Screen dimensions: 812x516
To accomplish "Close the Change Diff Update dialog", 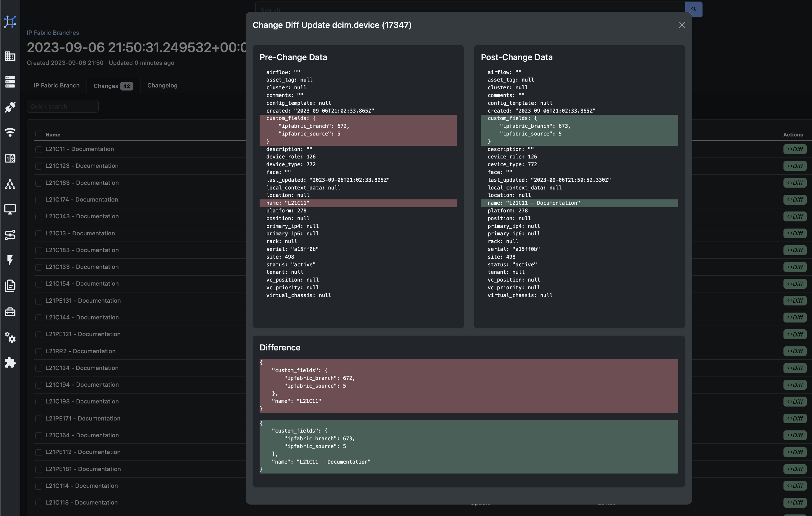I will 682,25.
